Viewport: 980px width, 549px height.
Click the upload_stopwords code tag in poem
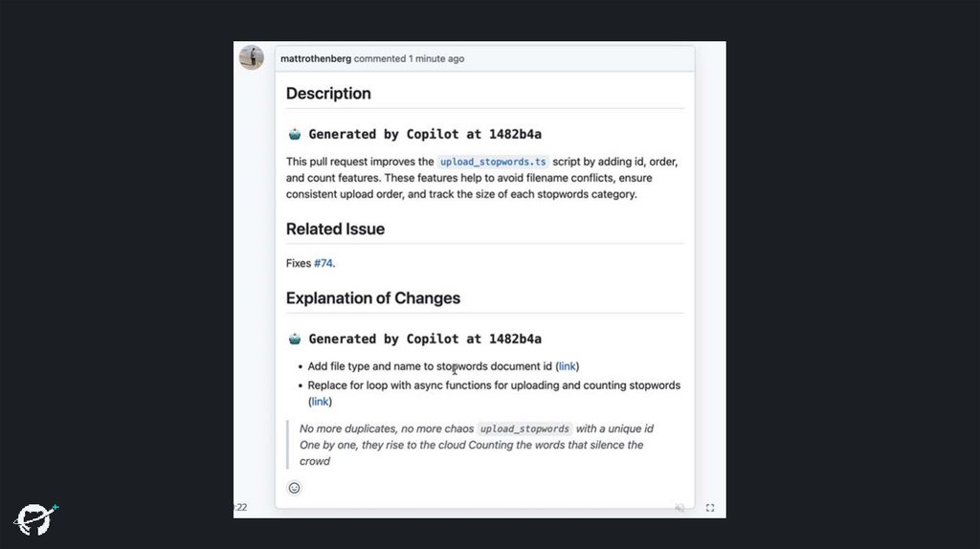(x=524, y=429)
